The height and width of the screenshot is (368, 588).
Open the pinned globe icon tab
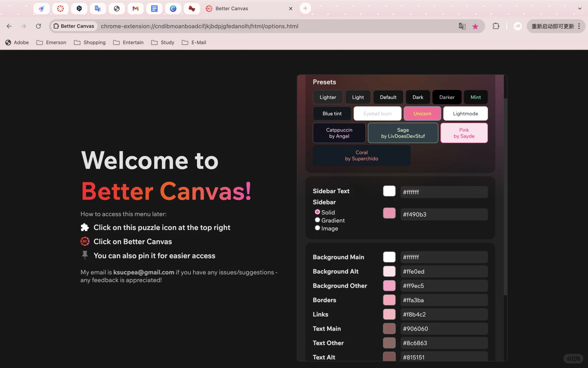117,9
